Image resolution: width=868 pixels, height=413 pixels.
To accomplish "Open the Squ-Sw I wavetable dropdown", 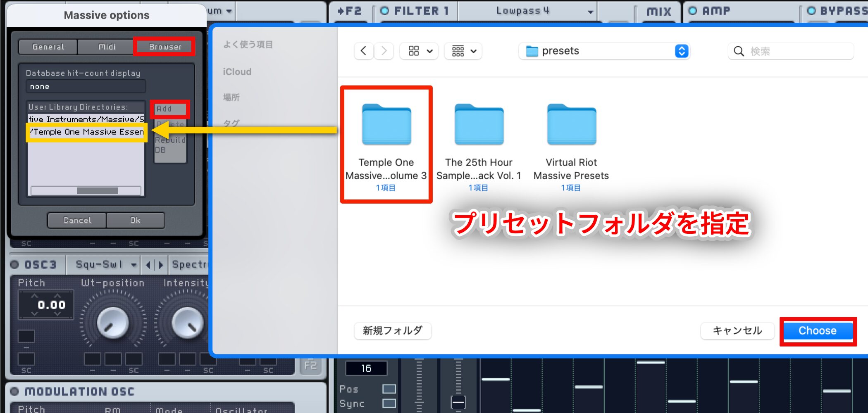I will click(x=134, y=265).
